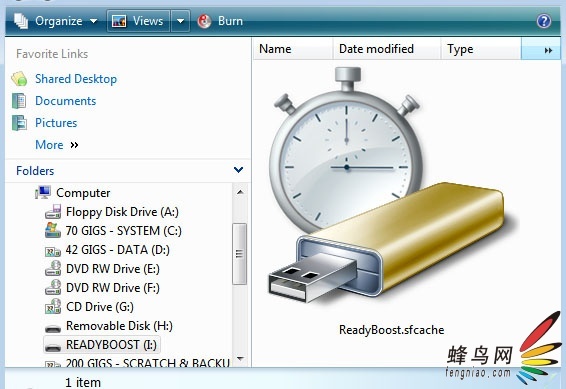Viewport: 566px width, 389px height.
Task: Click the Removable Disk H icon
Action: point(53,329)
